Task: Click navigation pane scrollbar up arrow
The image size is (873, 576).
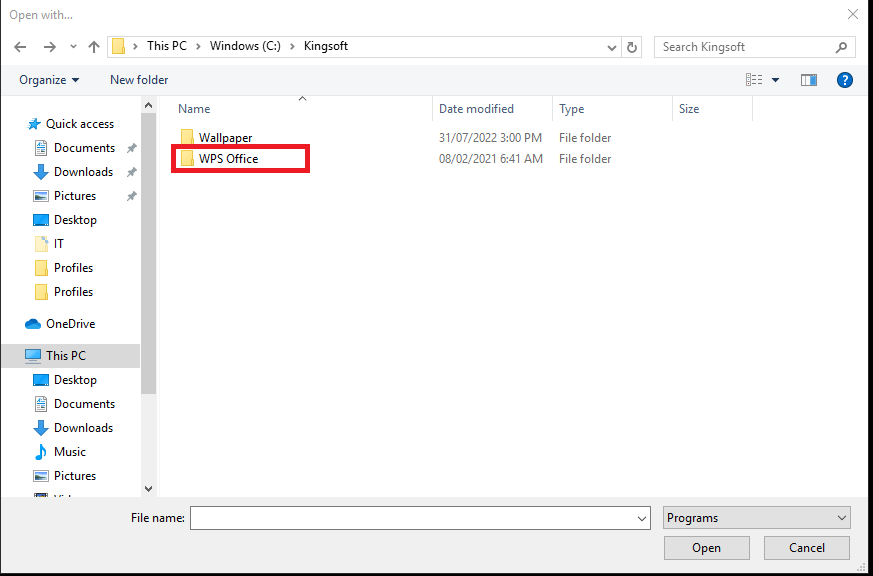Action: pyautogui.click(x=148, y=105)
